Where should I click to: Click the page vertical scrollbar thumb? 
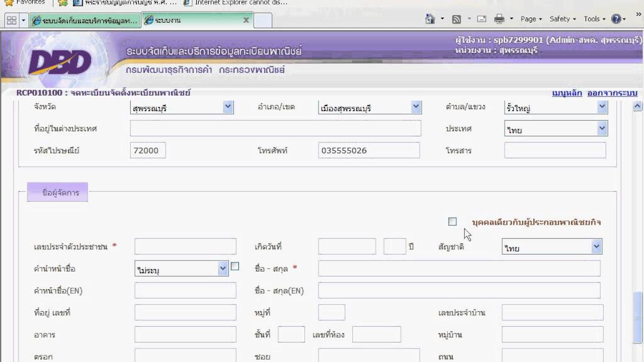(x=637, y=318)
